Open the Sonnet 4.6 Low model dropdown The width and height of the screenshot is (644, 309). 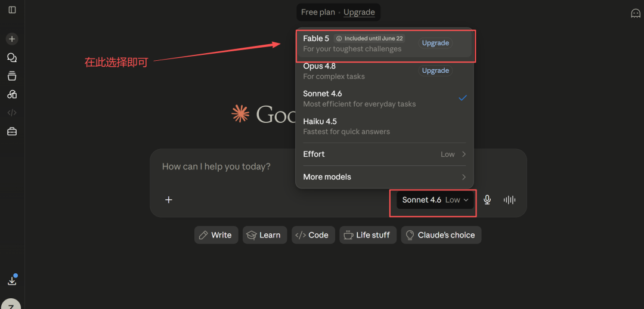[435, 200]
